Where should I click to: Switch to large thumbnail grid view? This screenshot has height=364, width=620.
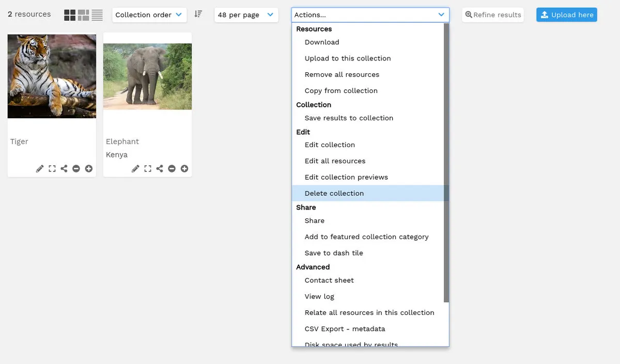[x=70, y=15]
